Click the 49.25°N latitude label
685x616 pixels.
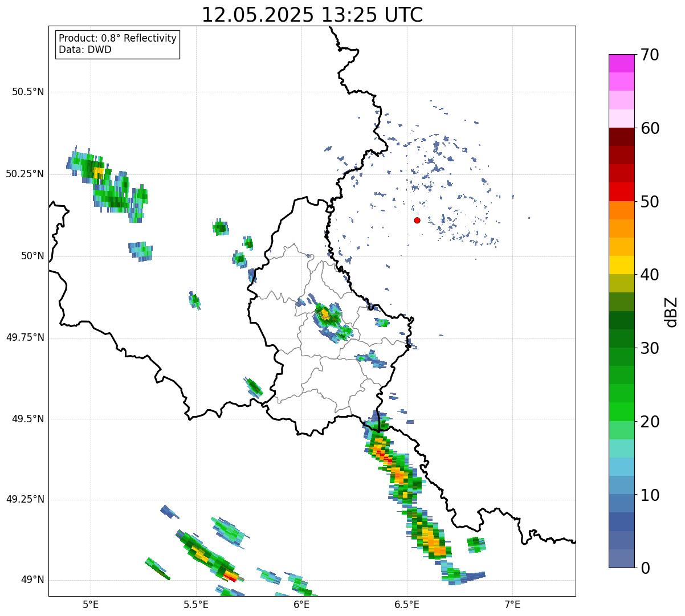click(25, 500)
